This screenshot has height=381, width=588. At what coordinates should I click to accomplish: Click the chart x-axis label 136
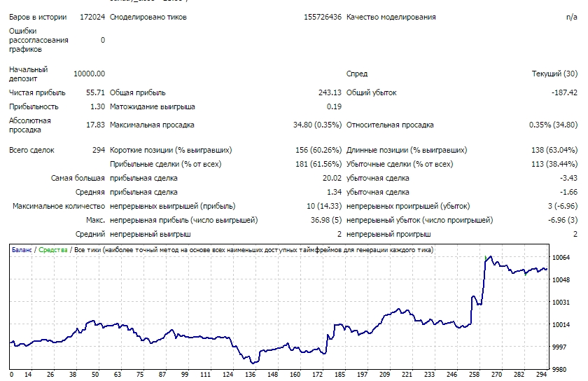coord(250,375)
